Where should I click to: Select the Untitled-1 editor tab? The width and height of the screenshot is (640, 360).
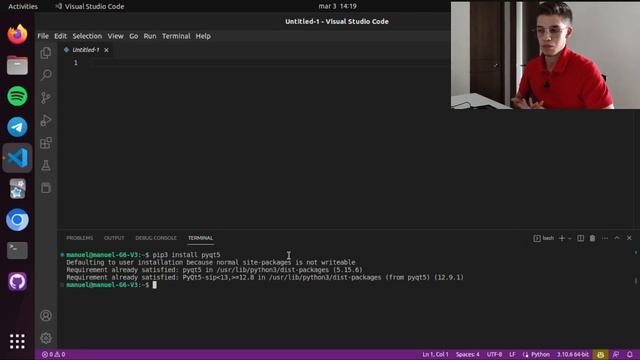pyautogui.click(x=86, y=50)
